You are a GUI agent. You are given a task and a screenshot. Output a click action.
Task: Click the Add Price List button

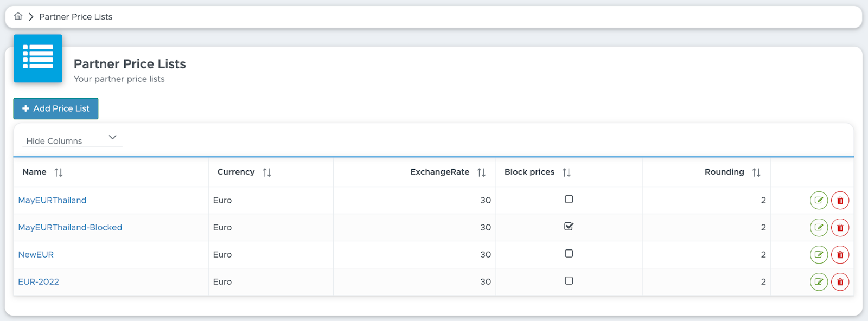tap(56, 108)
